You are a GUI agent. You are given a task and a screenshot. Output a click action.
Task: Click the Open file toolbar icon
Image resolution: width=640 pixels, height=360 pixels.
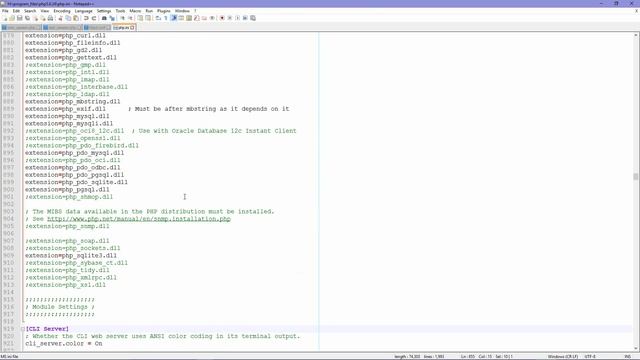point(12,18)
